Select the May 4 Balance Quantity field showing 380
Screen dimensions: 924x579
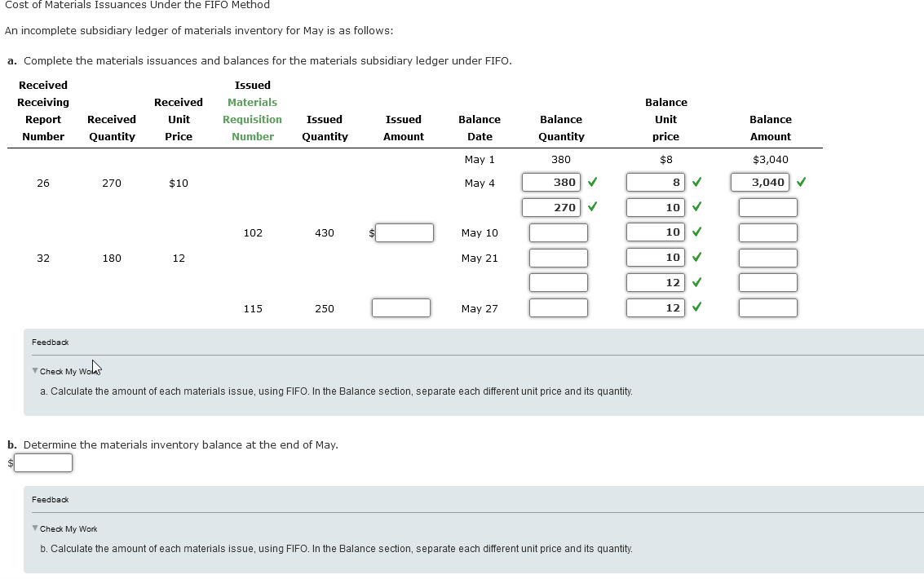tap(551, 183)
